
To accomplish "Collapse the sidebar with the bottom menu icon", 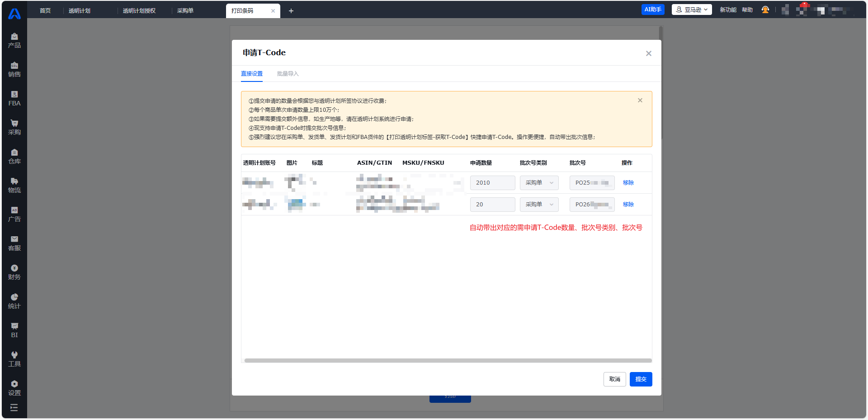I will tap(14, 408).
